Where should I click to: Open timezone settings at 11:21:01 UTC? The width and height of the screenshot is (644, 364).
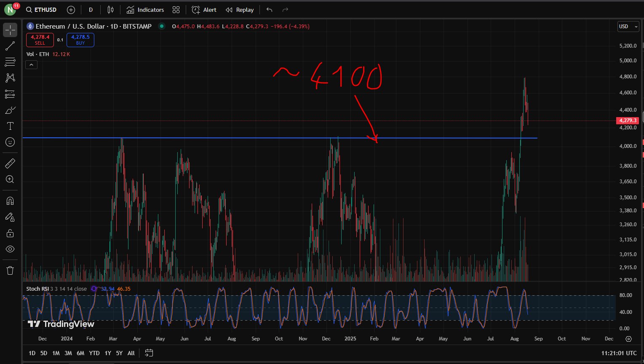(619, 353)
